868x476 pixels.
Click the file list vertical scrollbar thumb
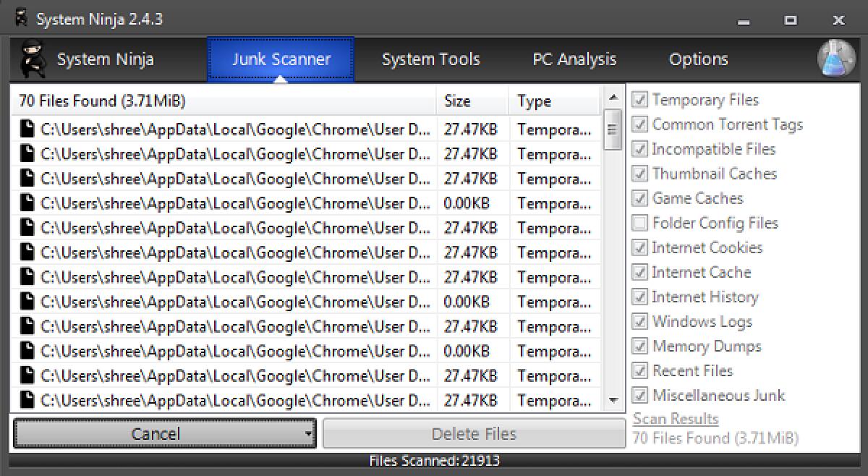click(613, 129)
